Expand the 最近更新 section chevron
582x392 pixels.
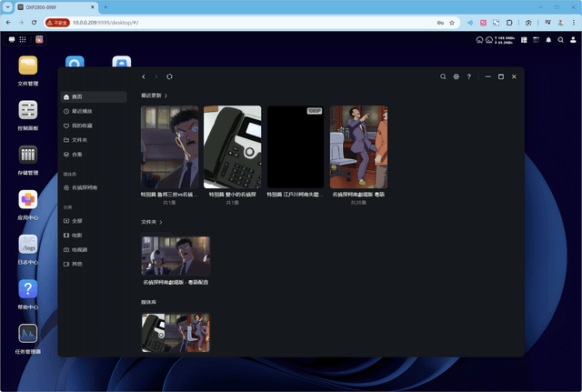[166, 95]
